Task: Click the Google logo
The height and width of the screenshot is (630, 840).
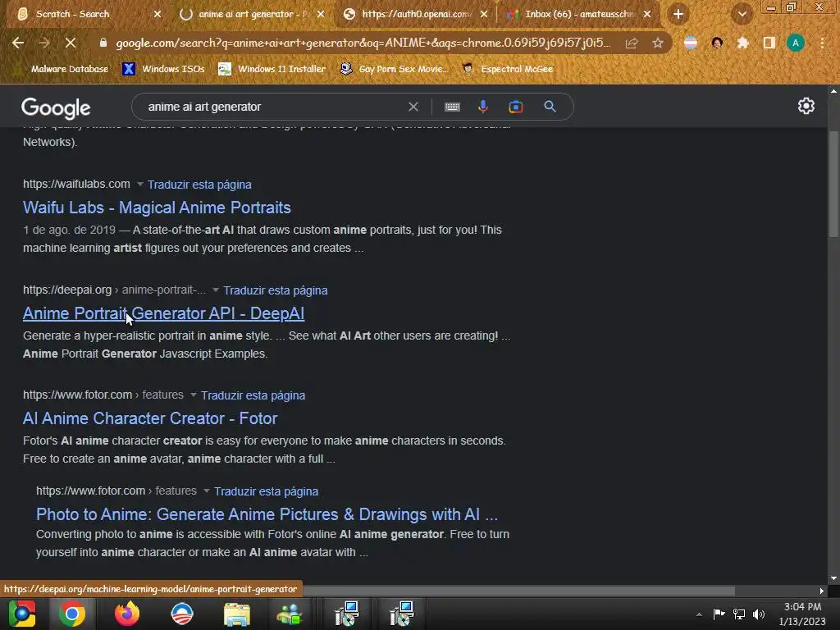Action: 56,107
